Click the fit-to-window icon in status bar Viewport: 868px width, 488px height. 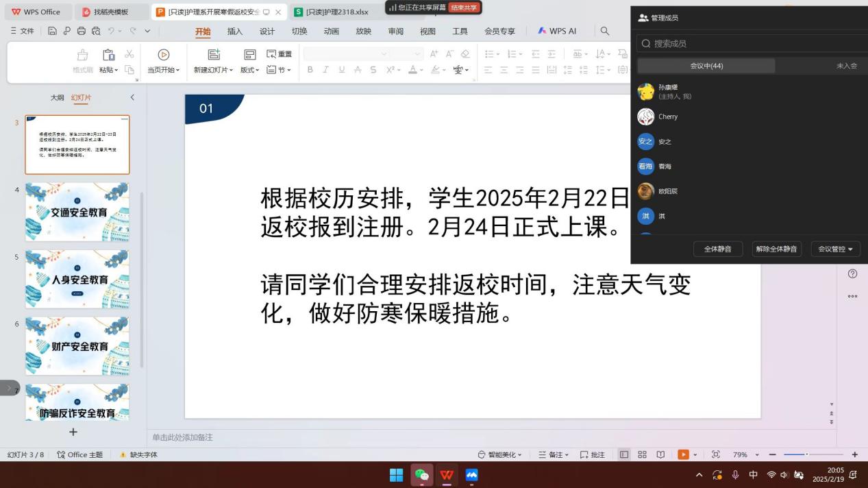point(716,454)
